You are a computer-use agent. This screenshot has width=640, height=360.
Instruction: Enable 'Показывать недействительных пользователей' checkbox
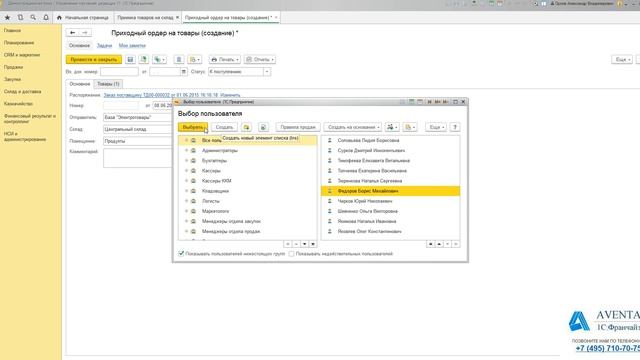(x=291, y=254)
